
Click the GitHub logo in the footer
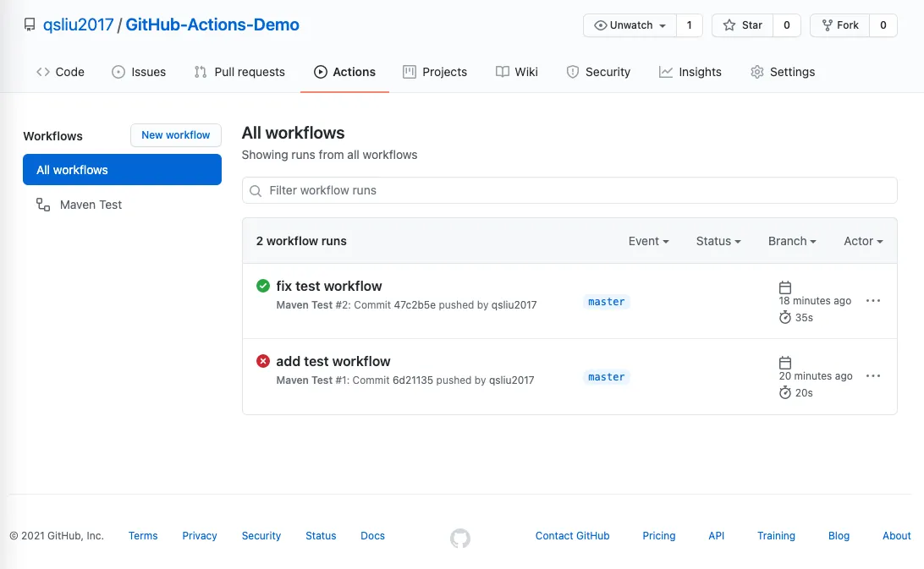(x=459, y=538)
